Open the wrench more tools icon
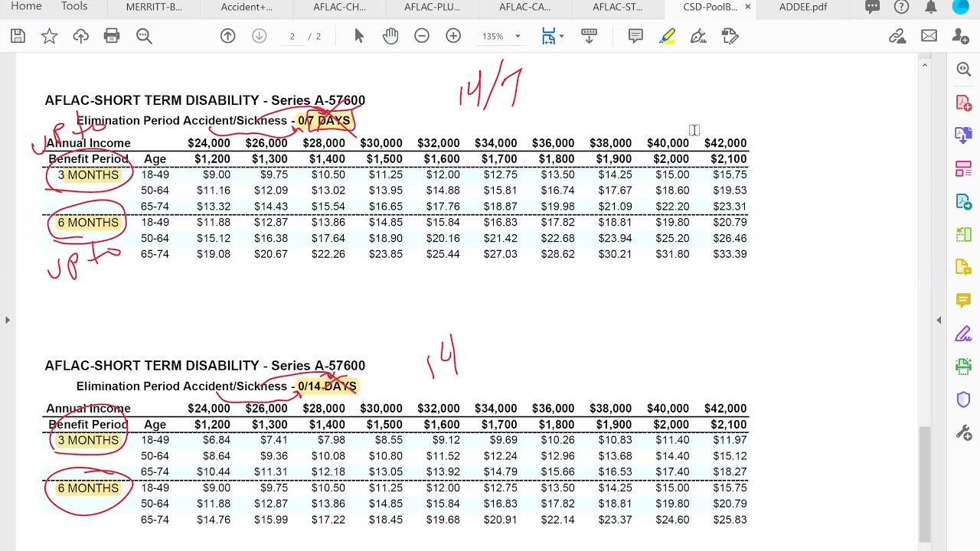 coord(963,432)
